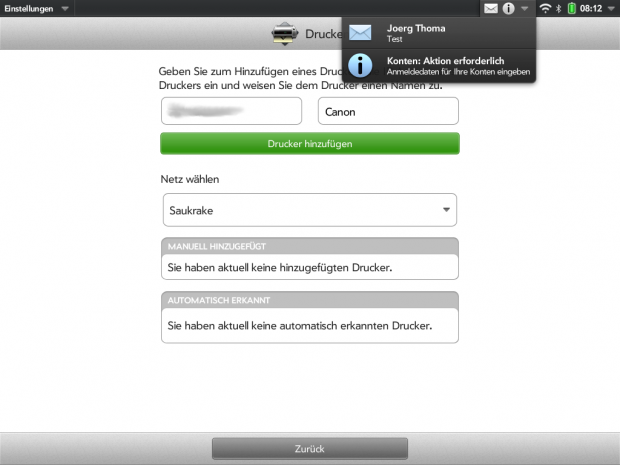Viewport: 620px width, 465px height.
Task: Tap the mail envelope icon in status bar
Action: (x=491, y=8)
